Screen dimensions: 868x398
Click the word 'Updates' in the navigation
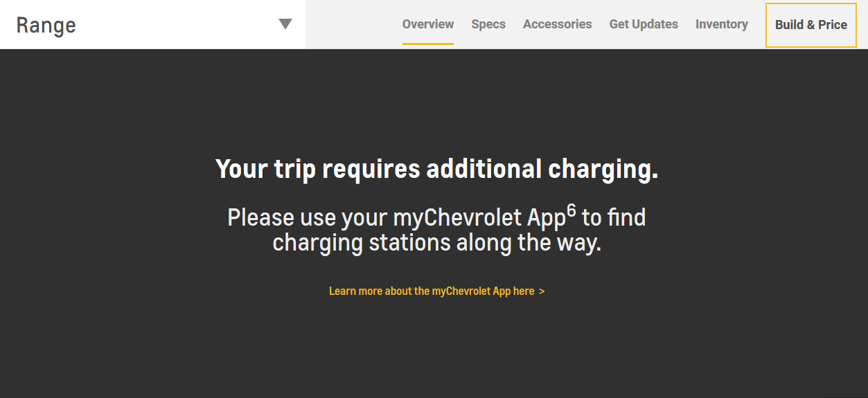pyautogui.click(x=659, y=24)
